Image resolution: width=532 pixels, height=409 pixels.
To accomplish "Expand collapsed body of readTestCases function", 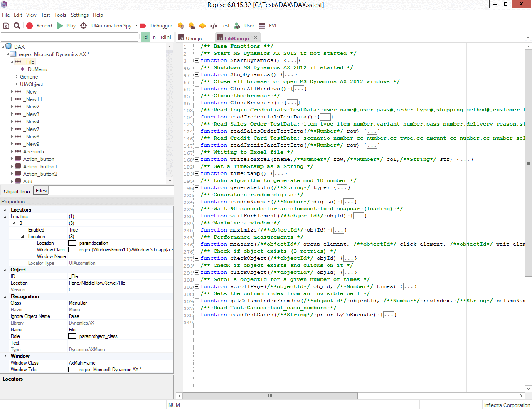I will click(x=389, y=315).
